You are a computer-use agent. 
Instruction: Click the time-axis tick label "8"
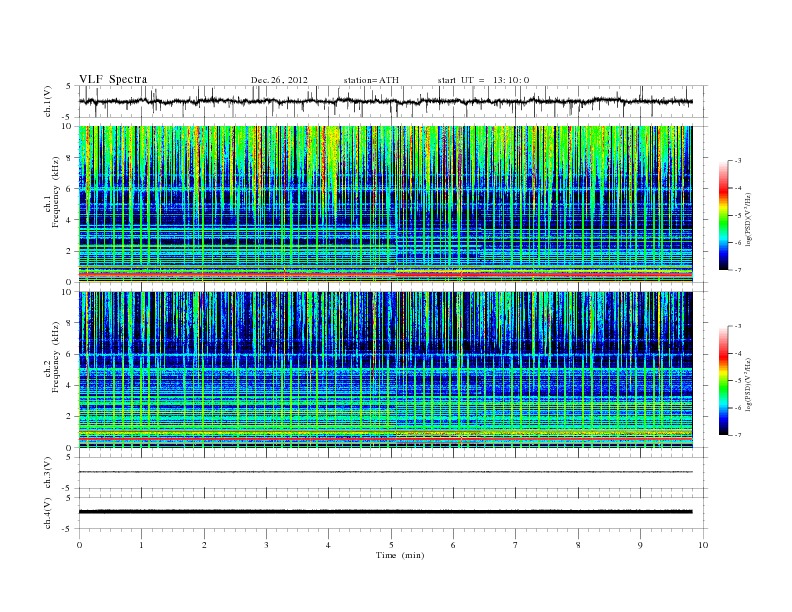[578, 545]
